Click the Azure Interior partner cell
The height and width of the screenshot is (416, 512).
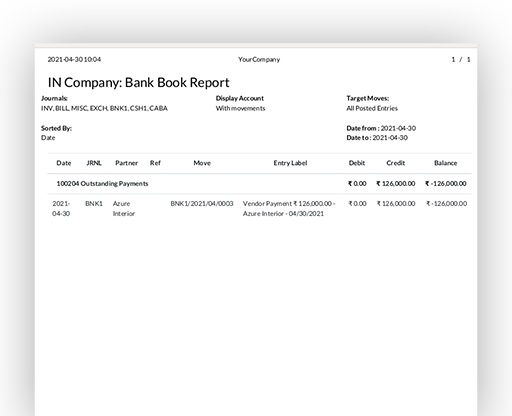[124, 208]
